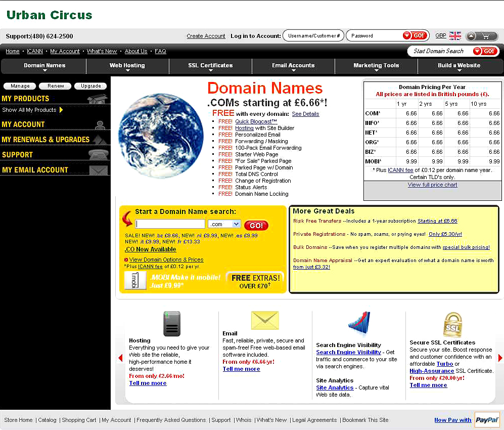Click the SSL padlock icon
The width and height of the screenshot is (504, 430).
pos(452,324)
